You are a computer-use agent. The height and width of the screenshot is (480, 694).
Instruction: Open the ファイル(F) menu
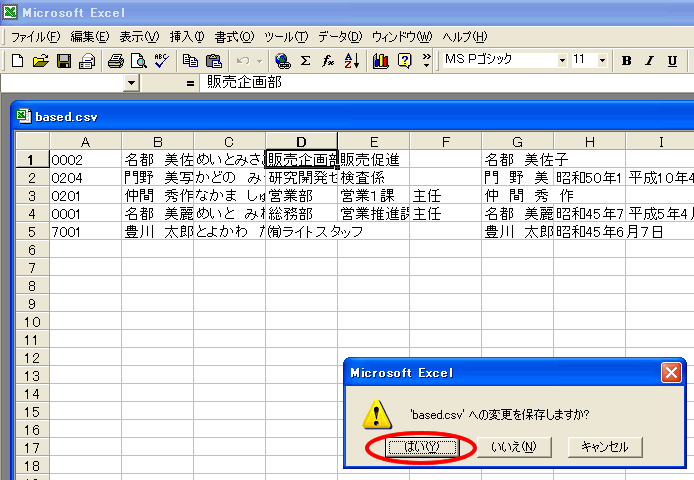pos(35,37)
